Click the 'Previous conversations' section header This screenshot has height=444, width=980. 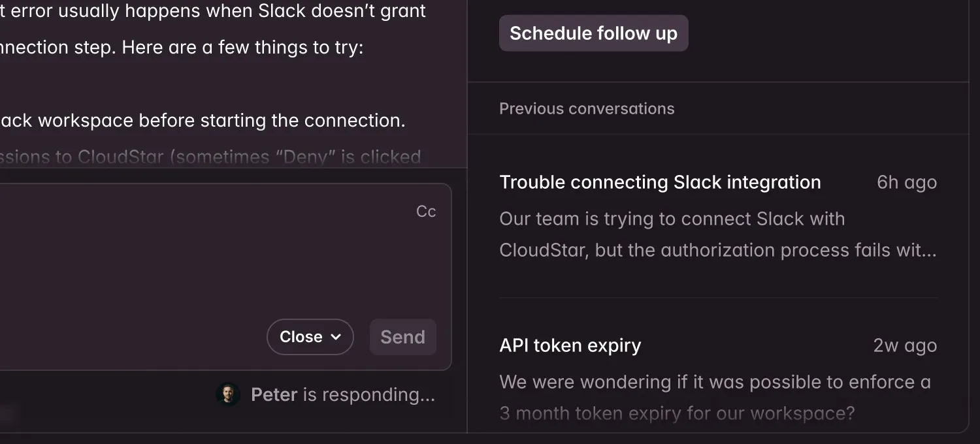[587, 108]
